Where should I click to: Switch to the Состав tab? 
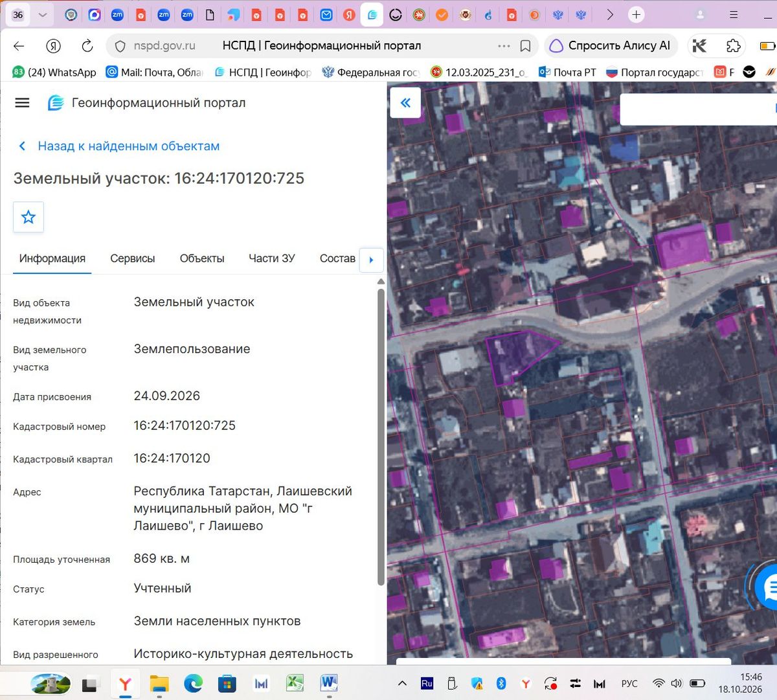point(337,258)
